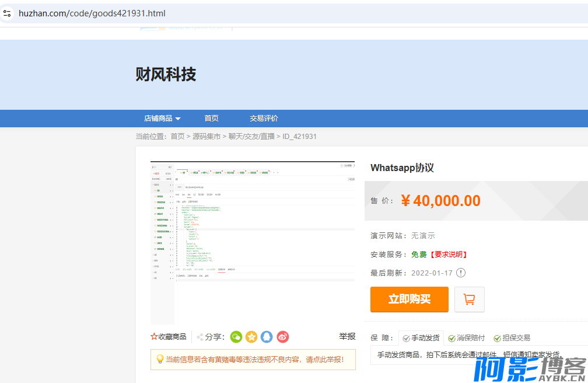Click the 收藏商品 star to favorite

(x=169, y=337)
